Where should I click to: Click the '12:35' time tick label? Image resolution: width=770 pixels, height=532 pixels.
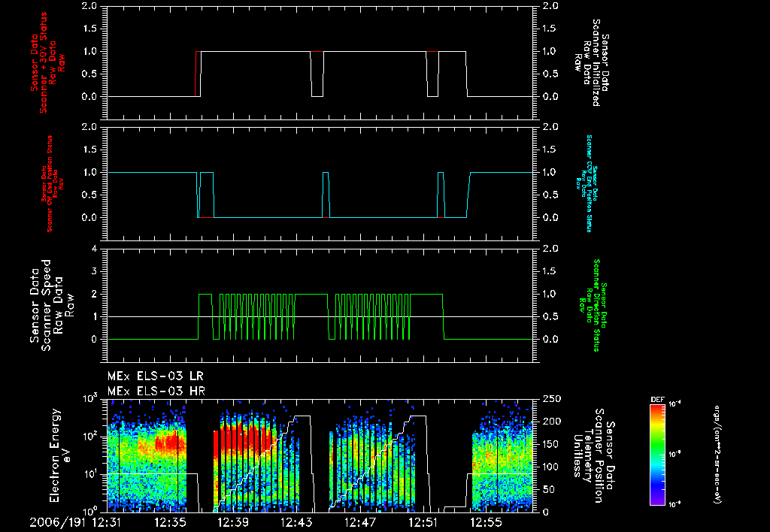170,522
